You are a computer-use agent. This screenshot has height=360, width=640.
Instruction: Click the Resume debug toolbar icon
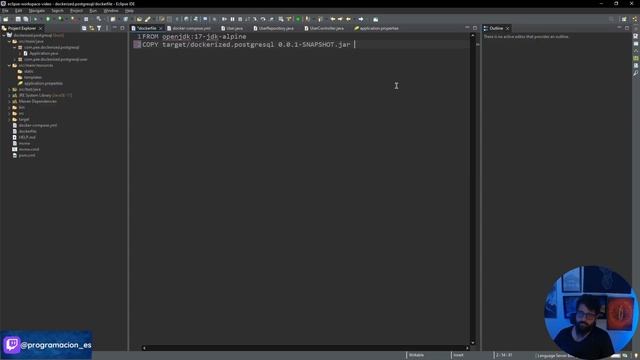pyautogui.click(x=224, y=19)
